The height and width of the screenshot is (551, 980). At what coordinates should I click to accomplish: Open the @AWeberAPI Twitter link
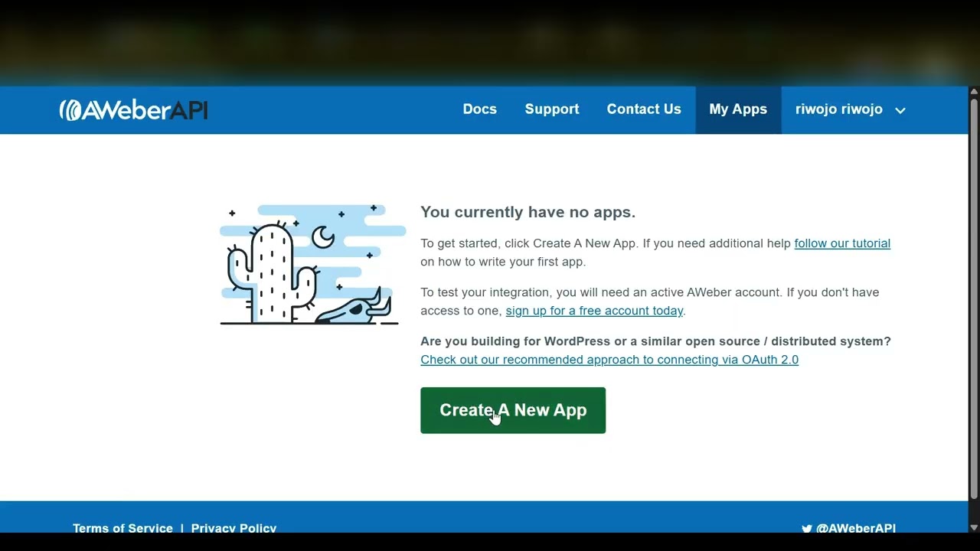[x=855, y=527]
